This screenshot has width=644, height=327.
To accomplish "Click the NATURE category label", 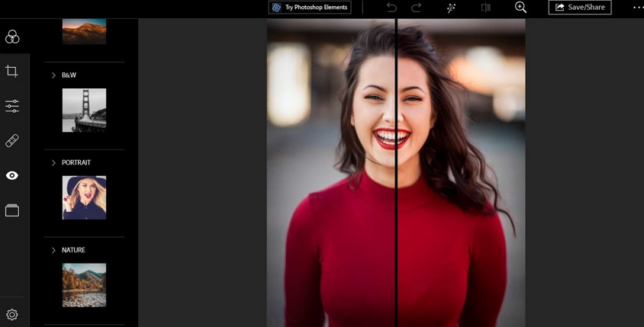I will click(73, 250).
